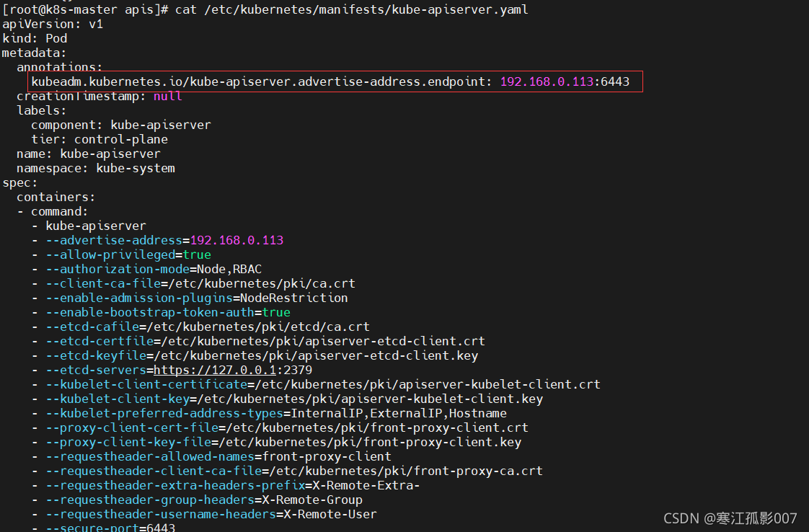
Task: Select the --advertise-address=192.168.0.113 flag
Action: point(157,241)
